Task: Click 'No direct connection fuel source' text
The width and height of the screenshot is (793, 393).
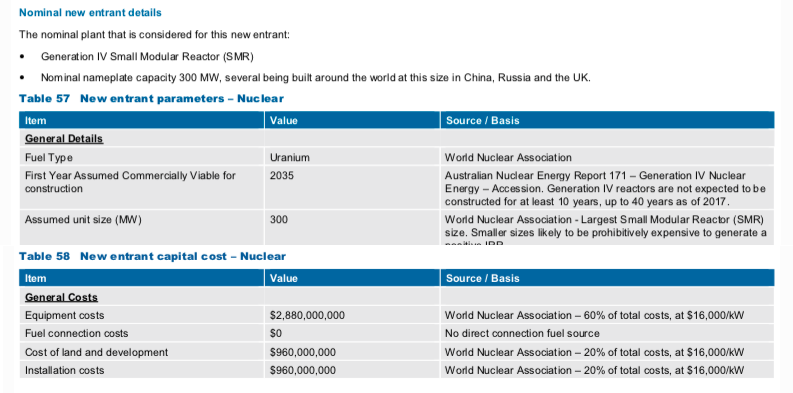Action: tap(522, 334)
